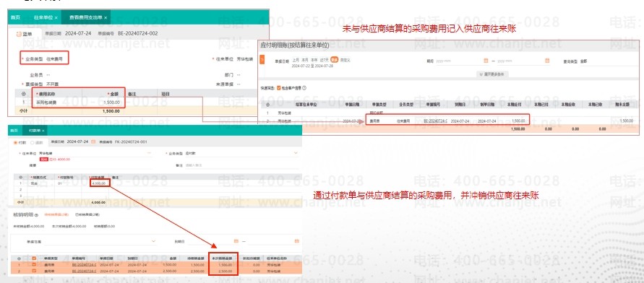
Task: Open the 首页 tab in expense window
Action: click(x=15, y=17)
